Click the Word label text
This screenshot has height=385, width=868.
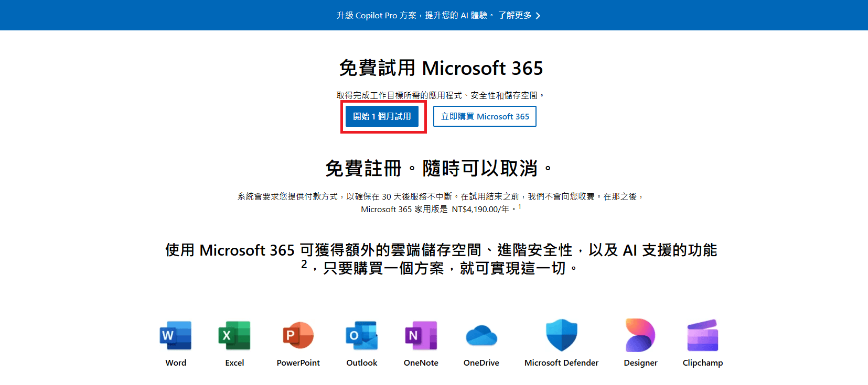[176, 362]
